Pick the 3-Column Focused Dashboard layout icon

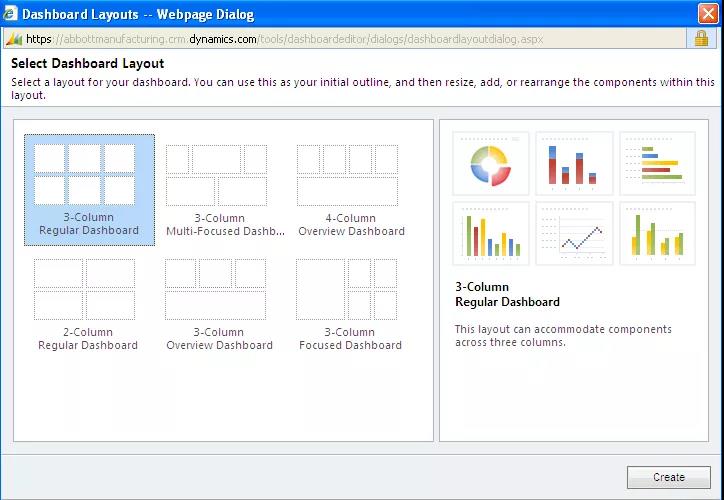(347, 289)
